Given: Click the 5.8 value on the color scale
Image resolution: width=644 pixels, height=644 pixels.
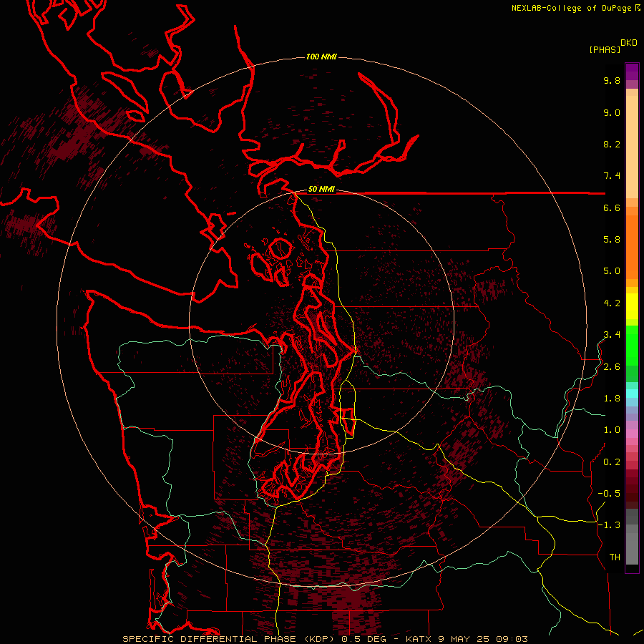Looking at the screenshot, I should (612, 240).
